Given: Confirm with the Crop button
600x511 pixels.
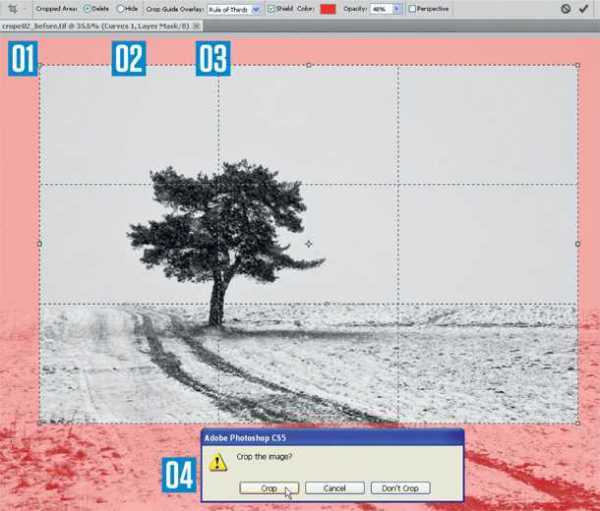Looking at the screenshot, I should point(270,488).
